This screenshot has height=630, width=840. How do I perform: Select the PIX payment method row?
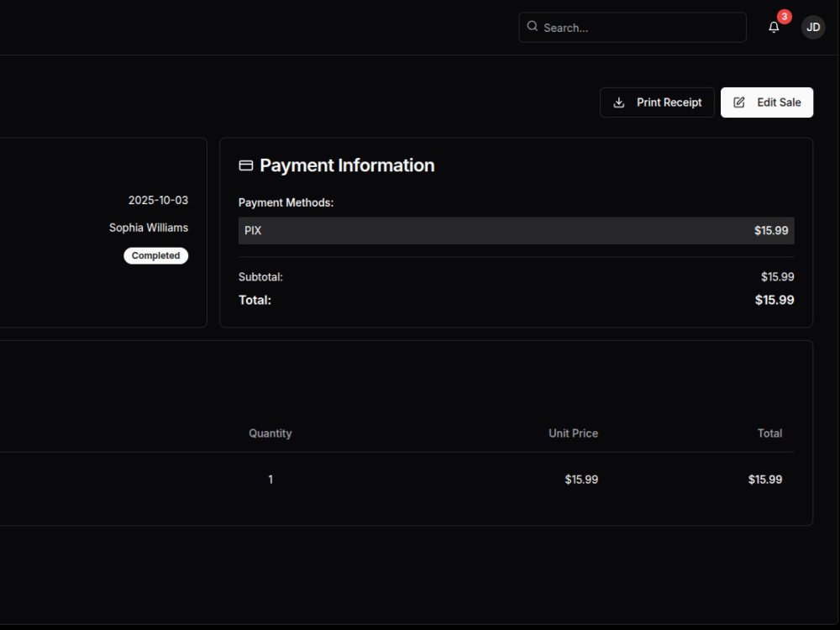[x=516, y=231]
